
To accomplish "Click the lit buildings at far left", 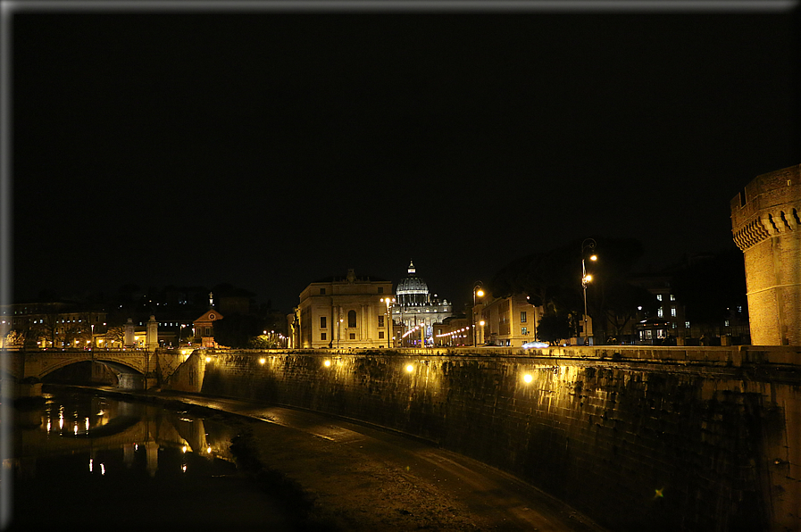I will [54, 327].
